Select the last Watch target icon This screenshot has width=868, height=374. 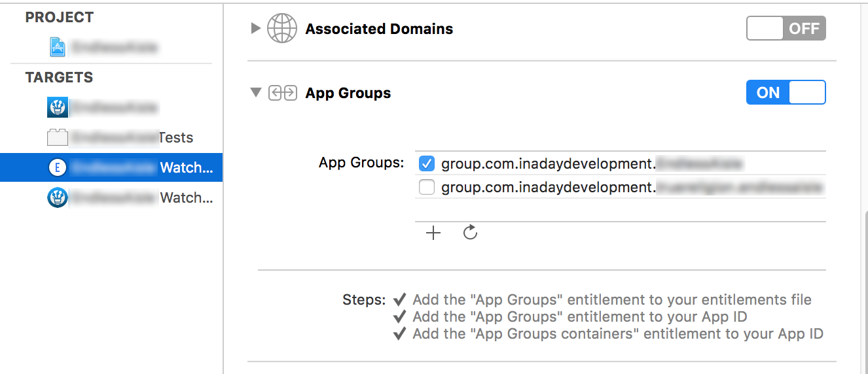[58, 197]
